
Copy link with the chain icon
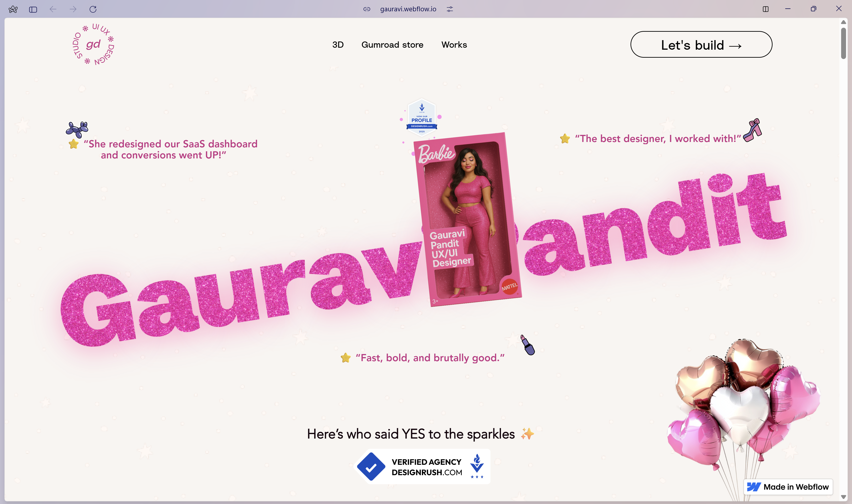click(x=367, y=9)
